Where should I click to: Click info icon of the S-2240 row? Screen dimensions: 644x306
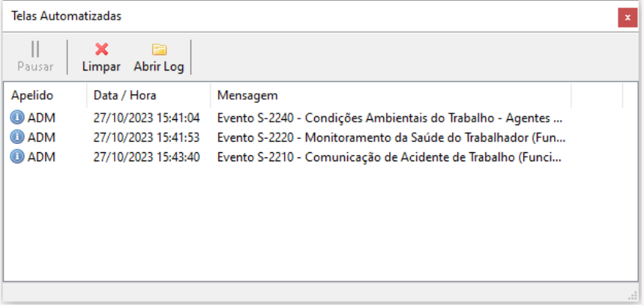[x=16, y=118]
